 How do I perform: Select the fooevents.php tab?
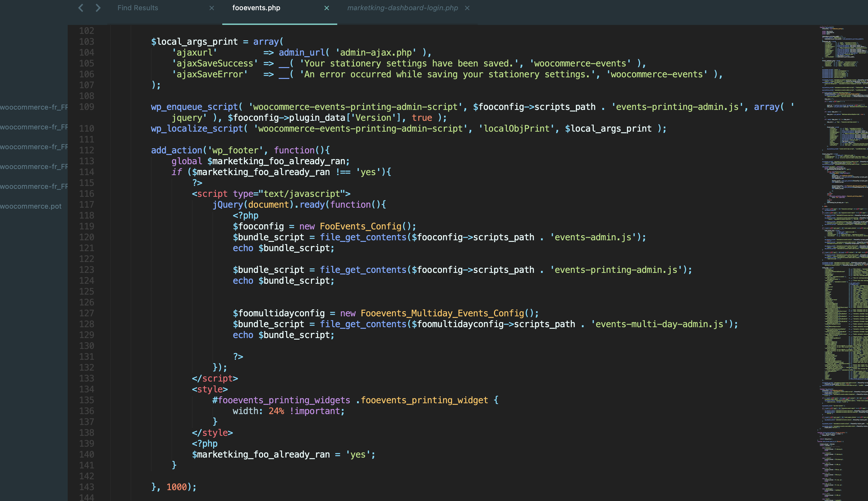point(256,8)
